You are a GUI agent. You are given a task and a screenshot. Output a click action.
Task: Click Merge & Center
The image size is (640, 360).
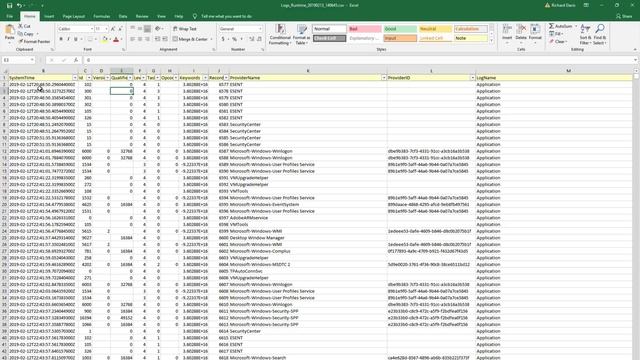click(190, 39)
